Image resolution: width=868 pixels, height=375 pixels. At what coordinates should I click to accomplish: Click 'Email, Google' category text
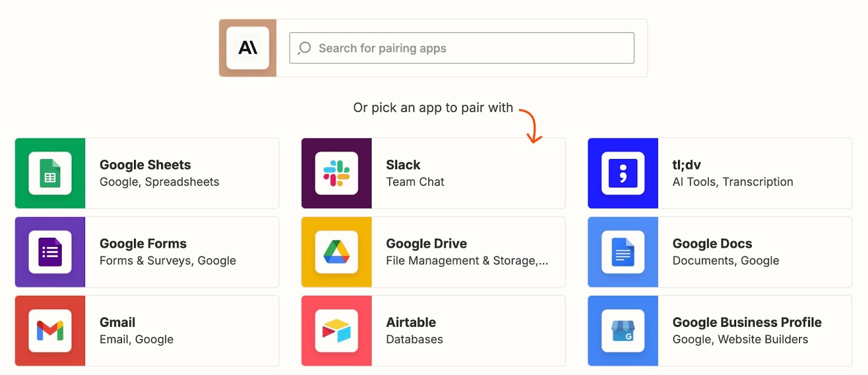[137, 339]
